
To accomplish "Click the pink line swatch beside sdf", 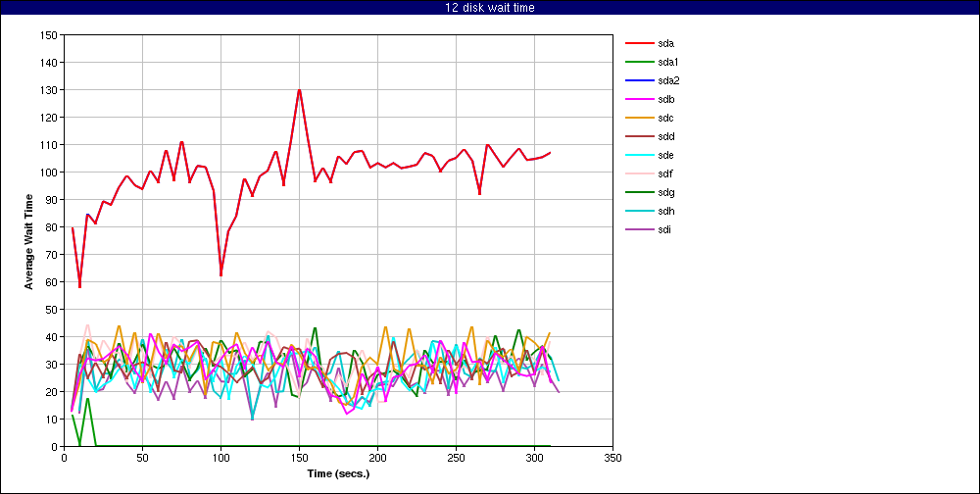I will pos(638,173).
